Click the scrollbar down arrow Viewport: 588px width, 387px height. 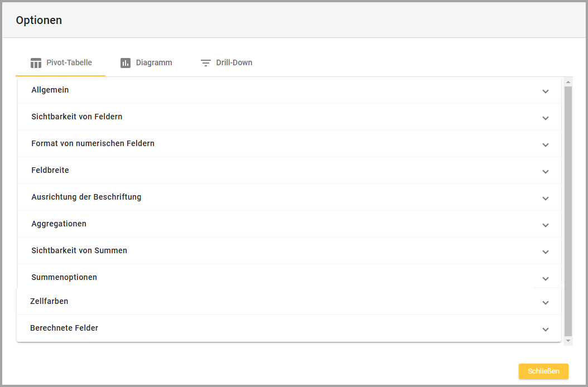pos(568,340)
